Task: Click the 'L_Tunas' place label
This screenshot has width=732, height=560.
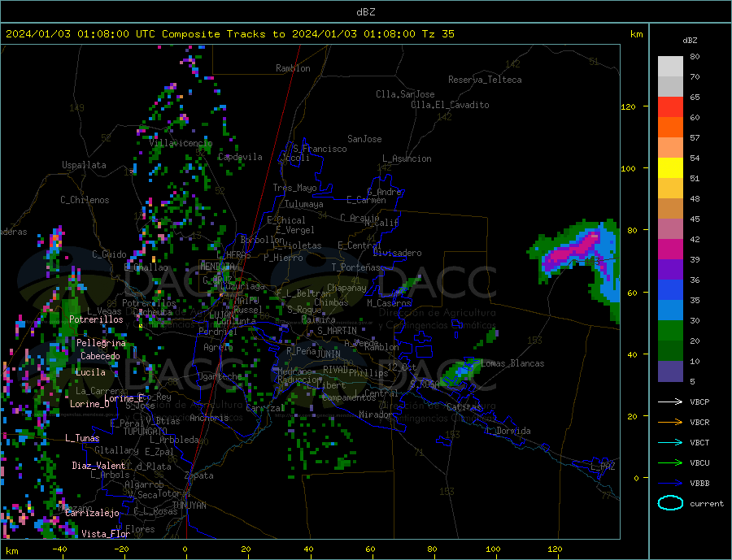Action: 82,438
